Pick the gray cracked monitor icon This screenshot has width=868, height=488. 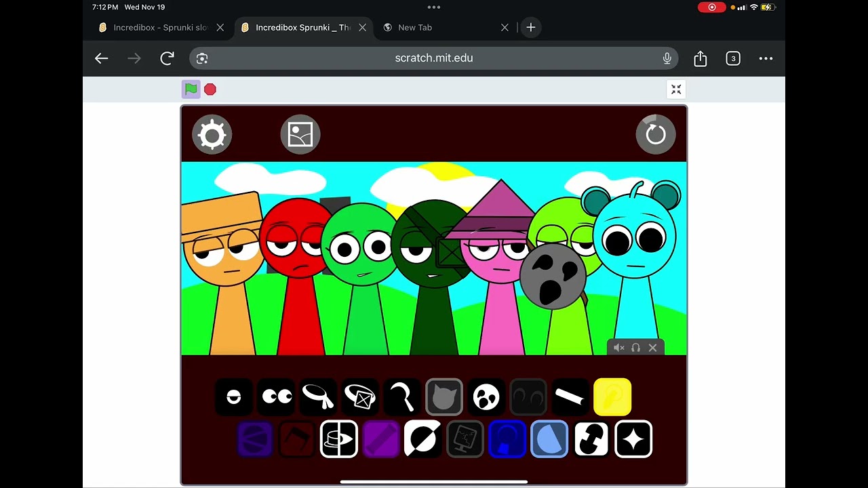465,439
